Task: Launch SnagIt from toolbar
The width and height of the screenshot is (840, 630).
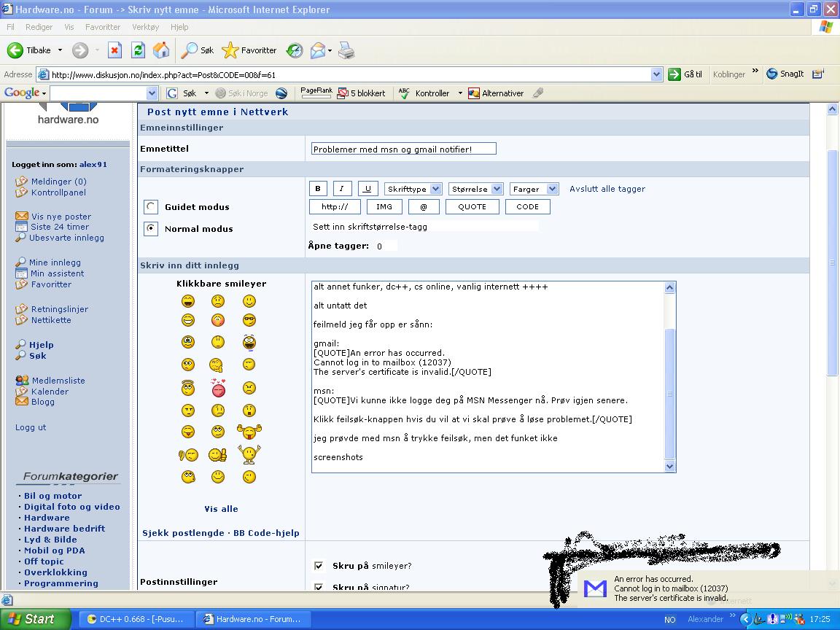Action: (785, 74)
